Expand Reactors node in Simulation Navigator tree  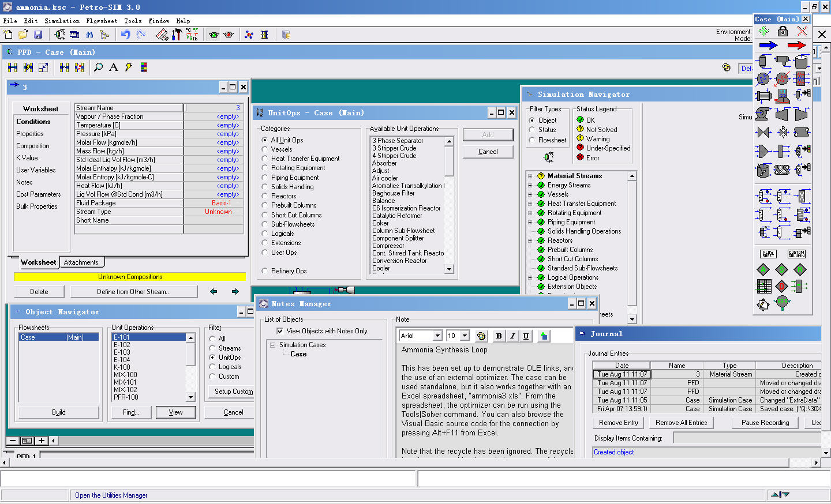[530, 240]
